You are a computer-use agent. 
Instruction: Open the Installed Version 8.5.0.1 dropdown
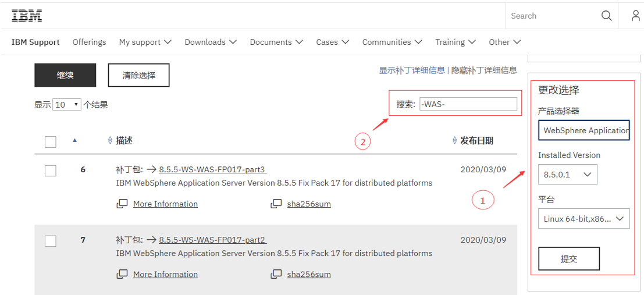568,175
